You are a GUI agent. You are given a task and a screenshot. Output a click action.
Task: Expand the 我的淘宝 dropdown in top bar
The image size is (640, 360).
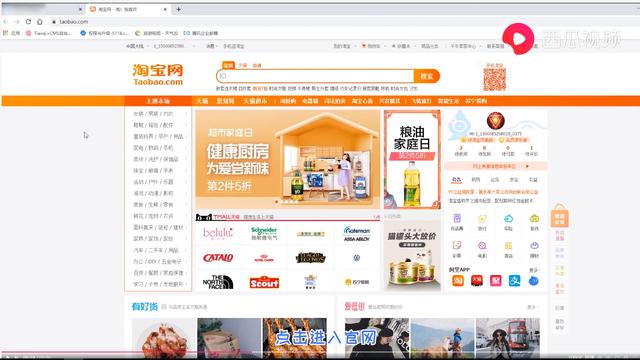[x=344, y=46]
